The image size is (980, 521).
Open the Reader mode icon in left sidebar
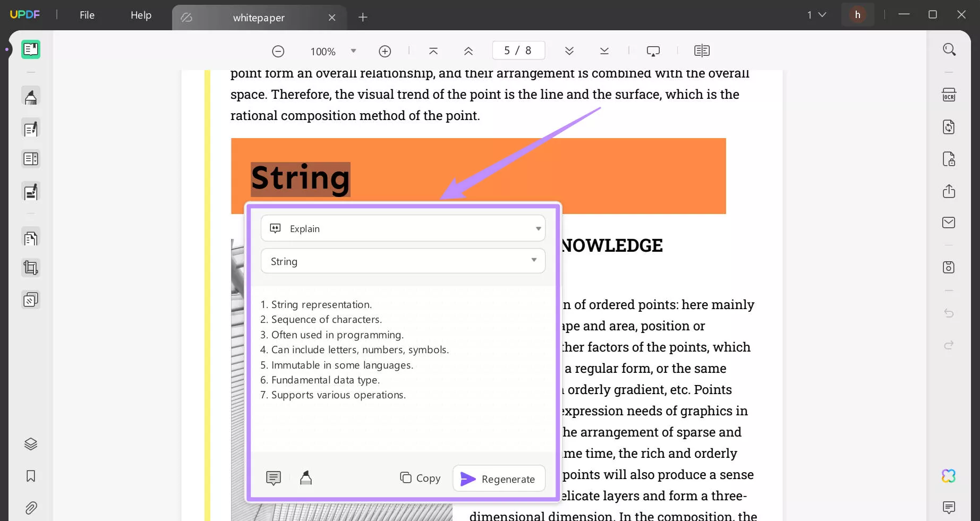[x=31, y=49]
